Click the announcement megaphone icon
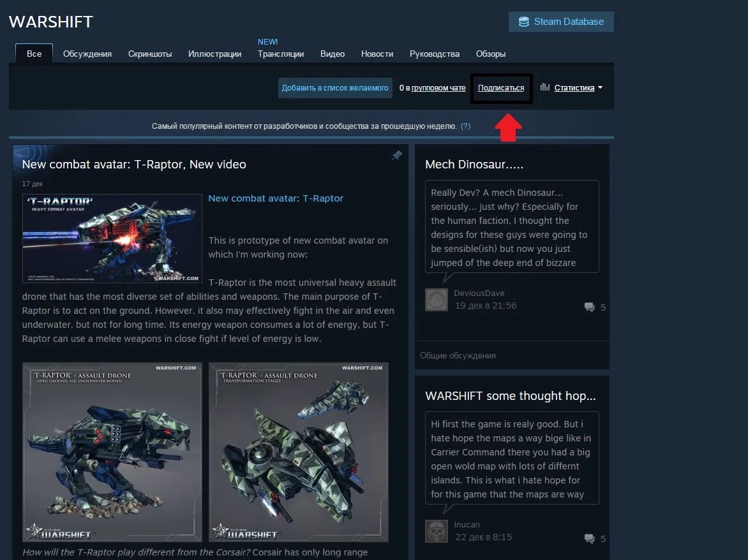 pyautogui.click(x=22, y=152)
